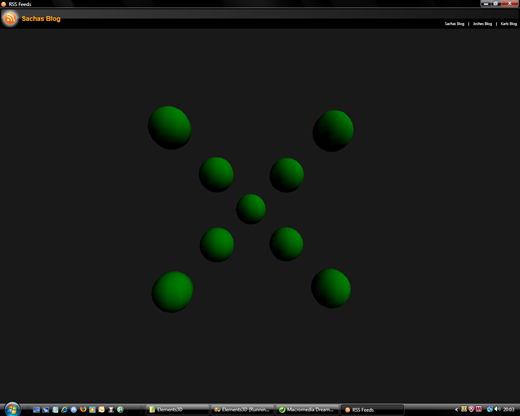Switch to Macromedia Dreamweaver taskbar button
Viewport: 520px width, 416px height.
tap(308, 410)
